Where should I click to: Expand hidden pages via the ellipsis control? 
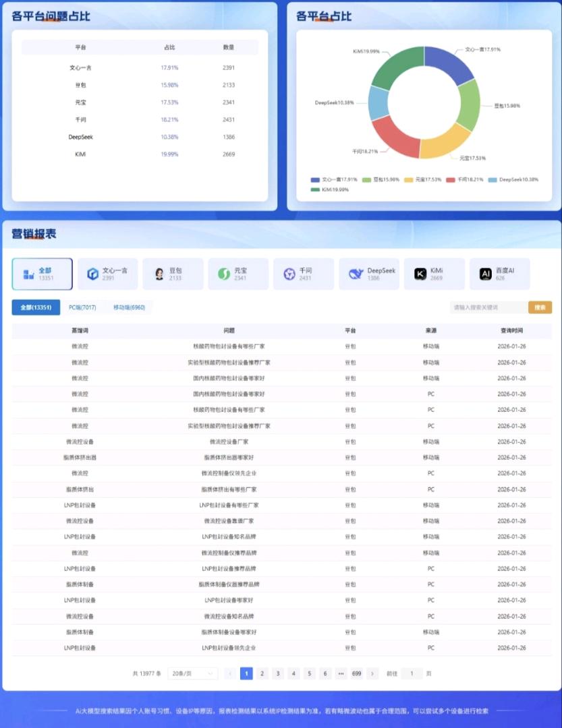click(341, 673)
